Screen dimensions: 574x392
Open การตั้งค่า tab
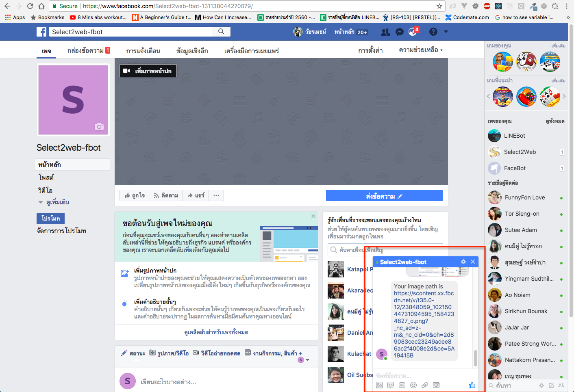(x=370, y=50)
